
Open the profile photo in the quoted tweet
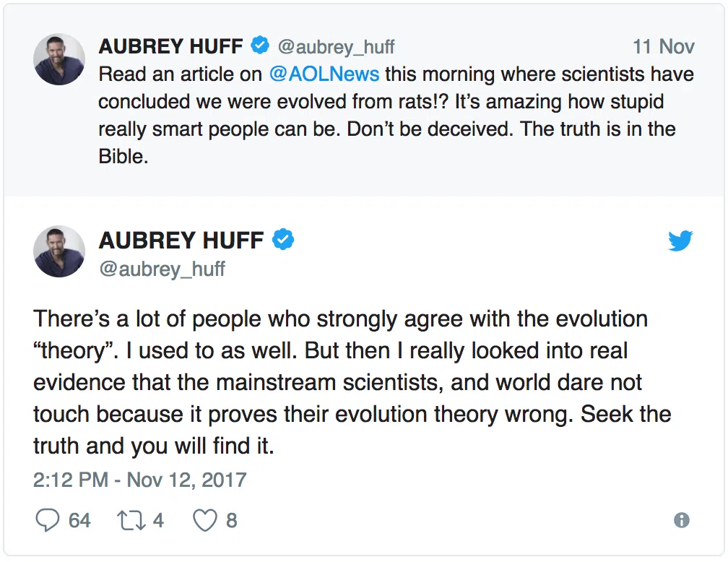[59, 59]
